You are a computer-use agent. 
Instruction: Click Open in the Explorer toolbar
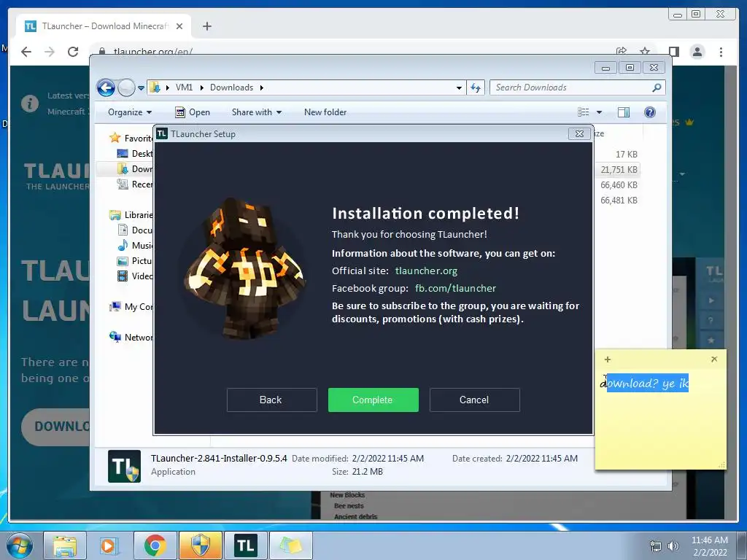click(x=193, y=112)
